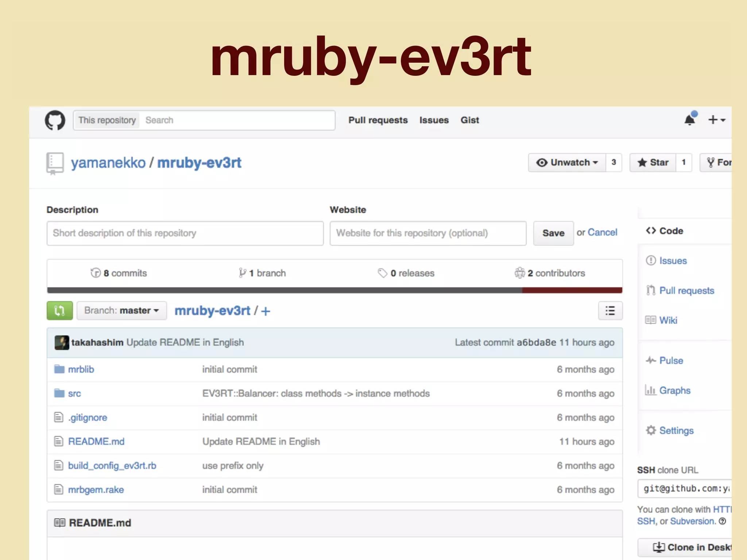Click the src folder icon
747x560 pixels.
(59, 393)
